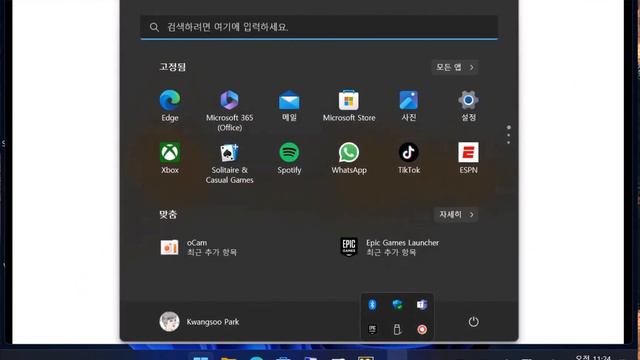Open Microsoft Store from pinned apps
This screenshot has width=640, height=360.
coord(349,106)
